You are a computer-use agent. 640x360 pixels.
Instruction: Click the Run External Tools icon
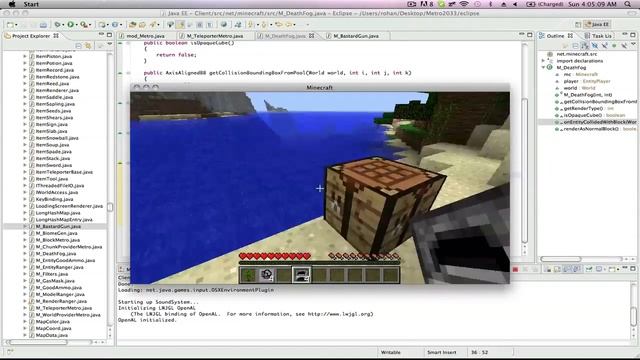(x=84, y=25)
